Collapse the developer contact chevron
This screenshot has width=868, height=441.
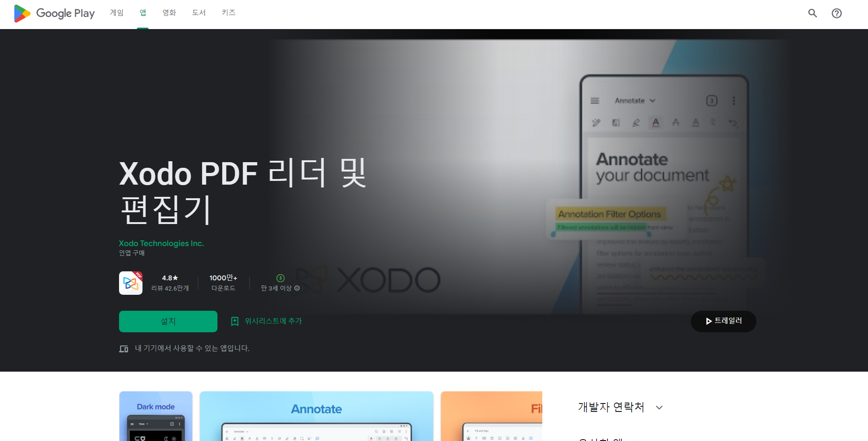(x=659, y=407)
